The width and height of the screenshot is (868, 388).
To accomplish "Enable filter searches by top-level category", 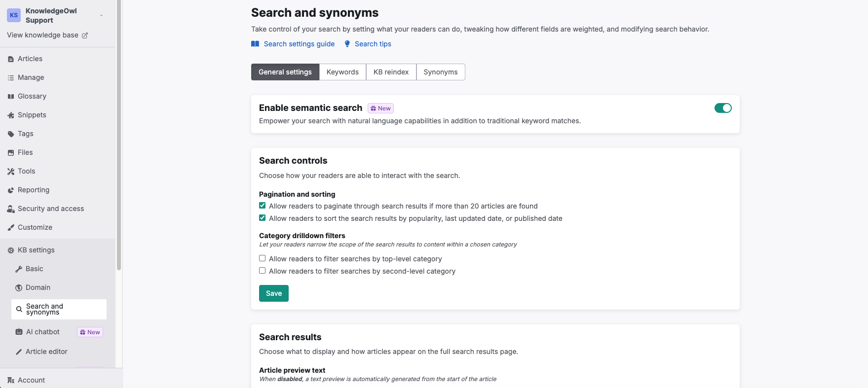I will tap(263, 258).
